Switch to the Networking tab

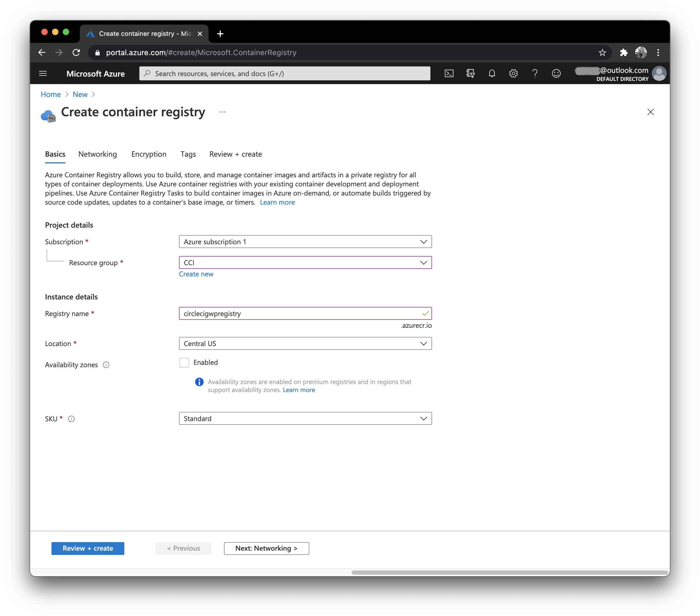(97, 154)
